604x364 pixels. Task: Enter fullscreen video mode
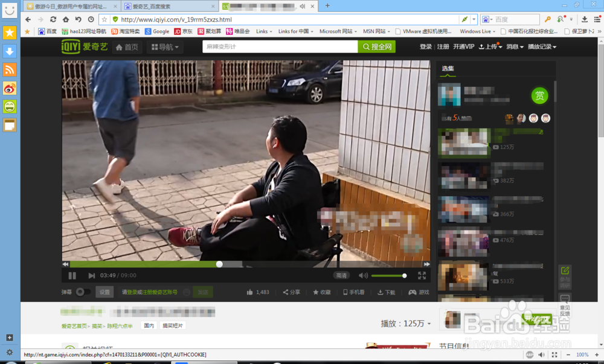click(422, 275)
